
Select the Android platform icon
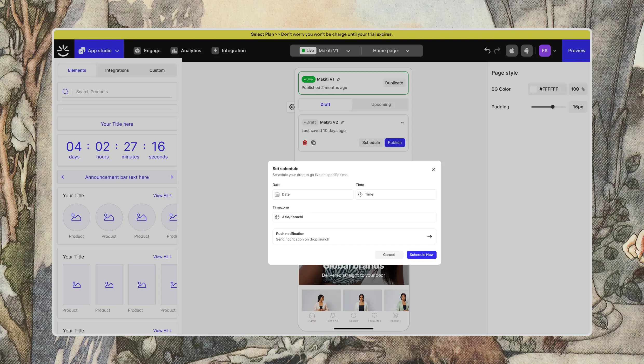[527, 50]
